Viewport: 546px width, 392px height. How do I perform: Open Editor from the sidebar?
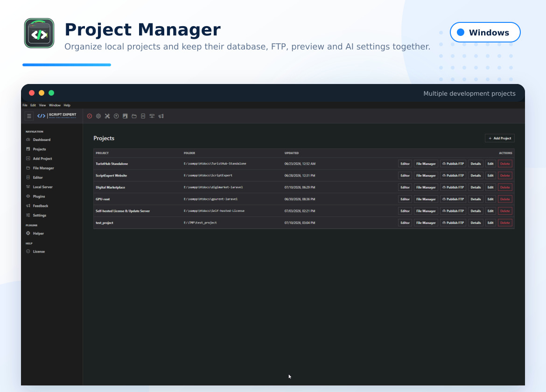38,177
